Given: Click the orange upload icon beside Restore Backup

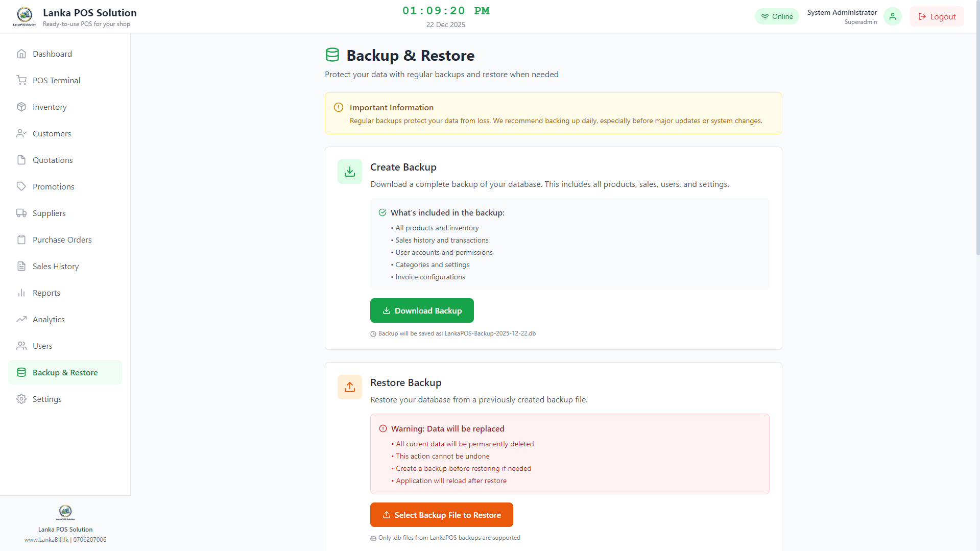Looking at the screenshot, I should click(x=349, y=387).
